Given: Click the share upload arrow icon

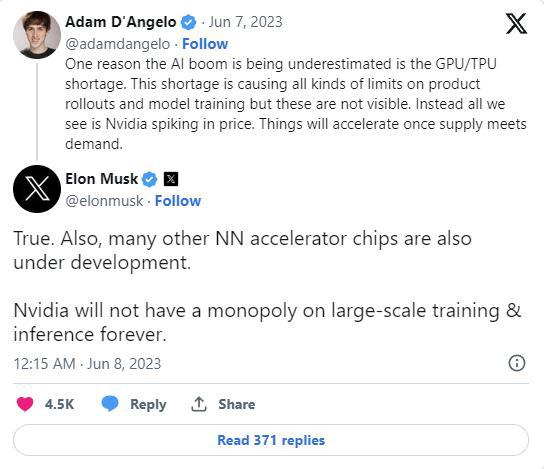Looking at the screenshot, I should pyautogui.click(x=199, y=404).
